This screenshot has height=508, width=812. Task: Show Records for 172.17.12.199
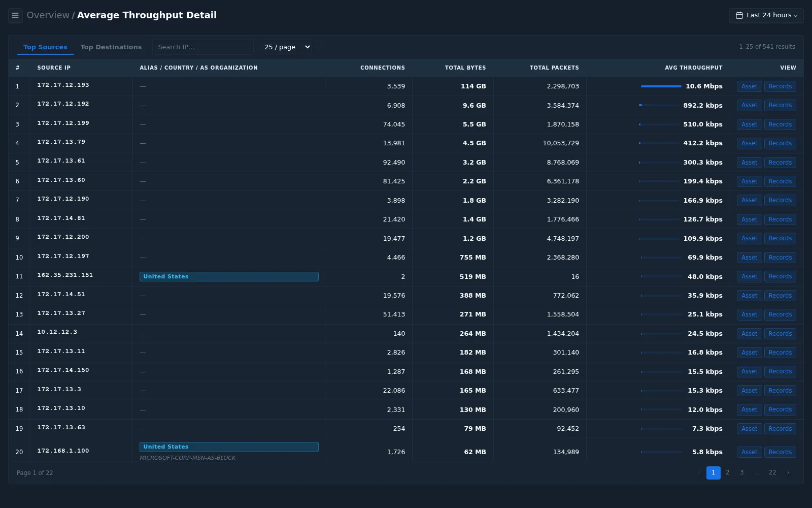pos(780,124)
